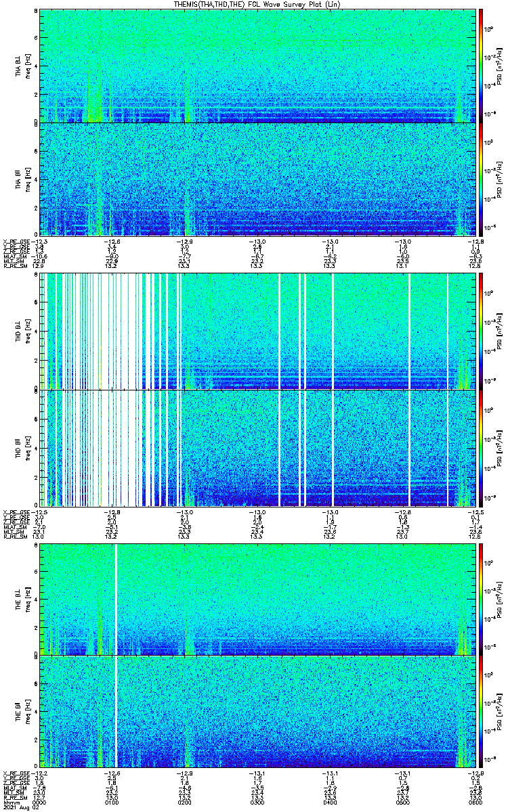The image size is (508, 812).
Task: Click the '0000' time label on bottom axis
Action: click(x=39, y=802)
